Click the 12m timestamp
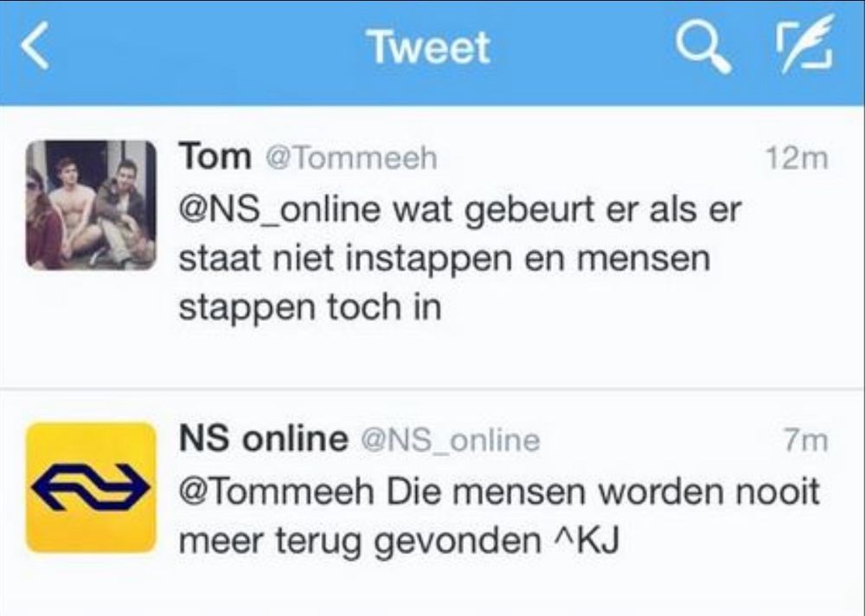 (x=798, y=158)
